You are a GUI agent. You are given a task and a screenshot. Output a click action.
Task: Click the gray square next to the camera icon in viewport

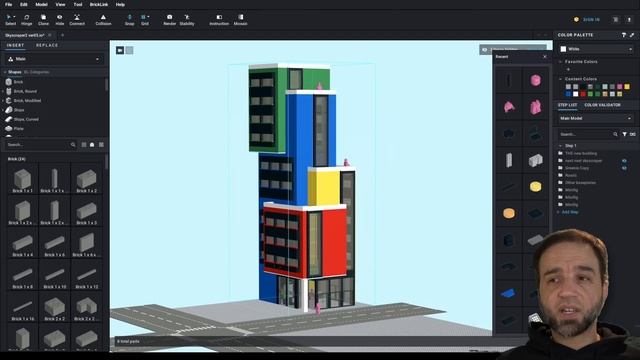(129, 50)
